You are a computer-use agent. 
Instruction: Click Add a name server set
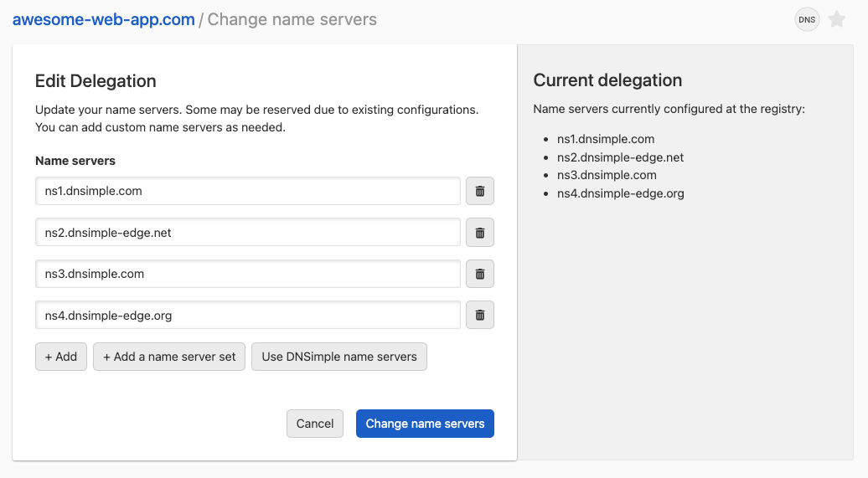tap(169, 357)
